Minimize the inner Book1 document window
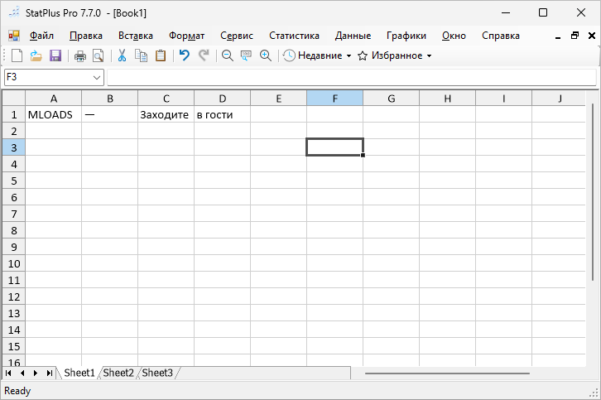The width and height of the screenshot is (601, 400). (558, 37)
